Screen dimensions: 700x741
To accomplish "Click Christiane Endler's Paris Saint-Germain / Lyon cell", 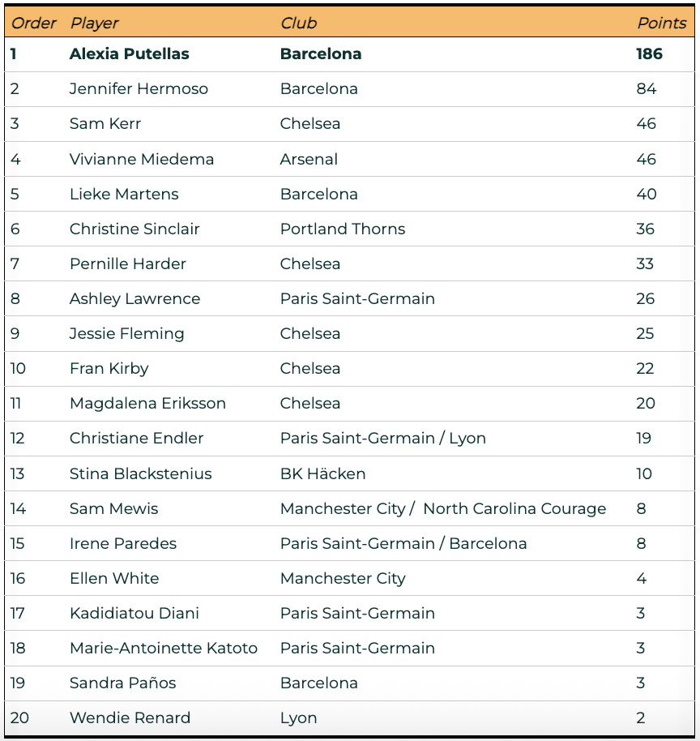I will [383, 439].
